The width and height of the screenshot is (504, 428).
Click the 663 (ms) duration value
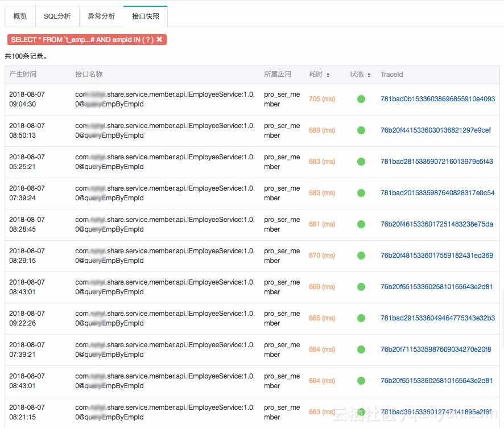[322, 412]
